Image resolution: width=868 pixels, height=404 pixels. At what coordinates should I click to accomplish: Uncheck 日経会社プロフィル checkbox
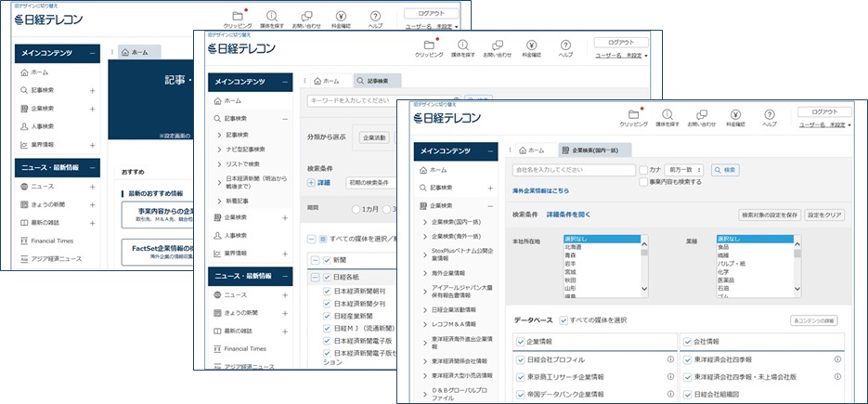521,359
